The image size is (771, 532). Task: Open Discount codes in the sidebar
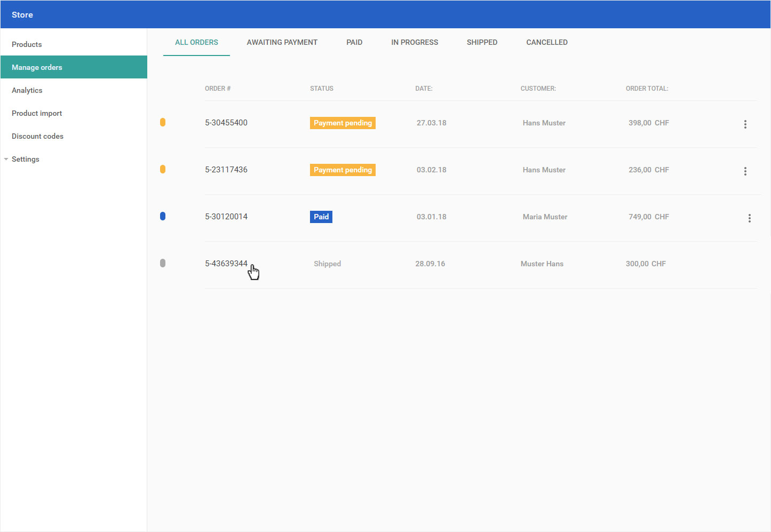coord(74,136)
